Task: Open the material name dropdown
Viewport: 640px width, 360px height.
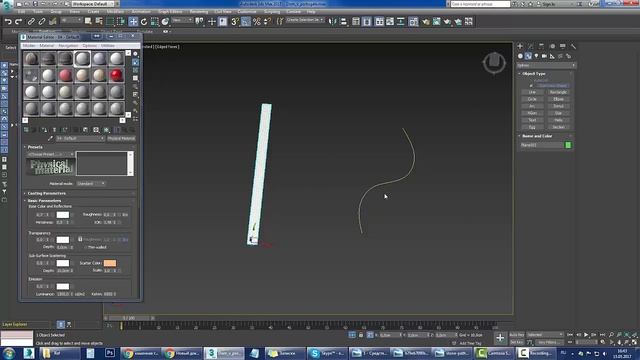Action: [x=80, y=138]
